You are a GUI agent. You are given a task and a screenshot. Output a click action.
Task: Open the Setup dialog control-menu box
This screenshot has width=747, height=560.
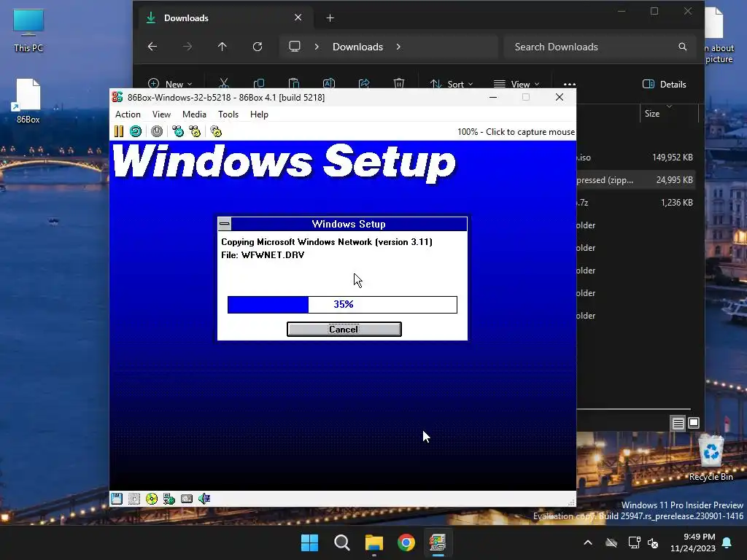pos(225,224)
